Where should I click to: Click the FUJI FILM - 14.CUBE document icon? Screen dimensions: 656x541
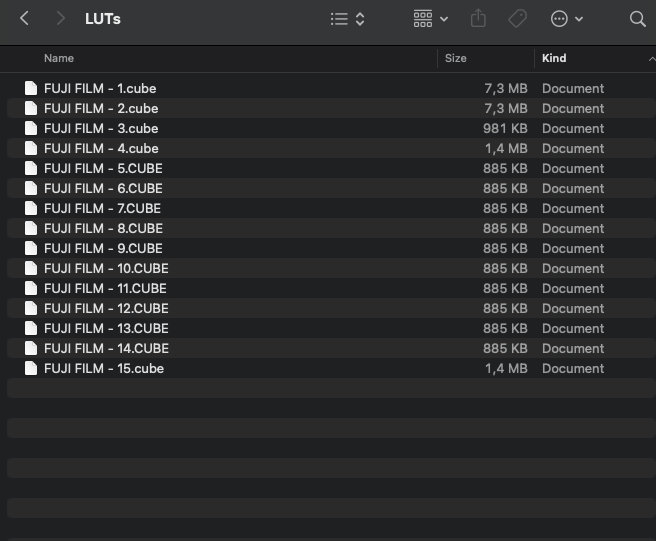(x=31, y=348)
